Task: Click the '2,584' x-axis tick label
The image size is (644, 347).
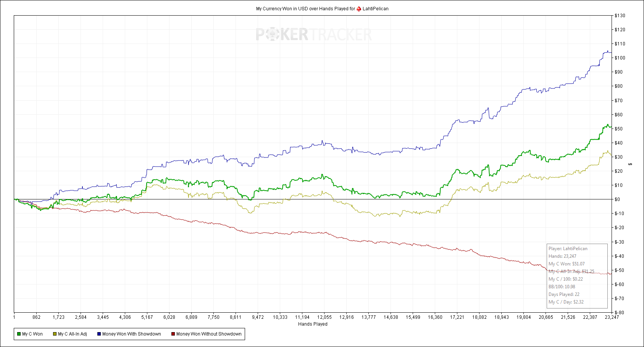Action: pyautogui.click(x=81, y=317)
